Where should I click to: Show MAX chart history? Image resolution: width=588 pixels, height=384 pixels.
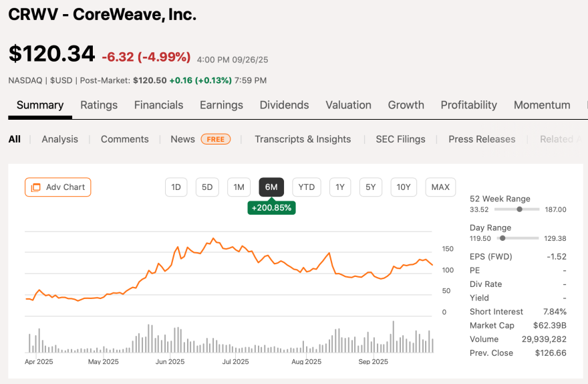(440, 187)
